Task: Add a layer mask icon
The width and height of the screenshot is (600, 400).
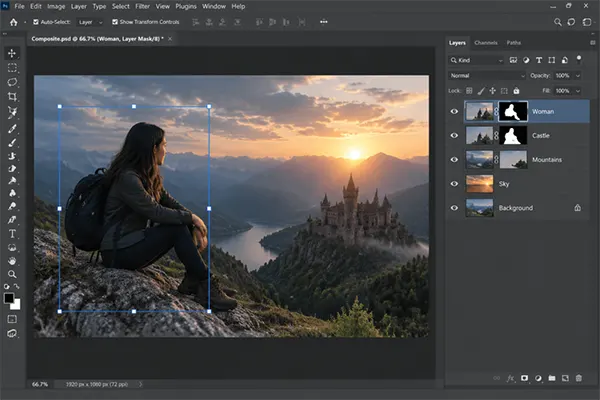Action: click(x=524, y=378)
